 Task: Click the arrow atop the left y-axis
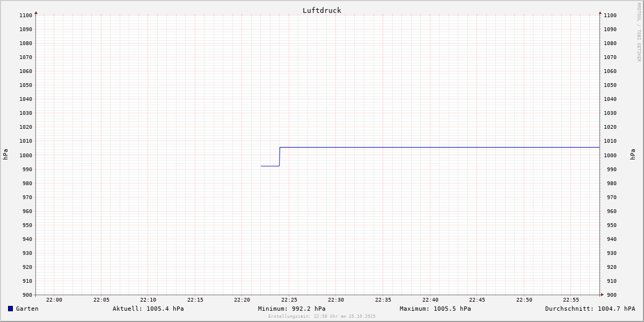pos(36,12)
